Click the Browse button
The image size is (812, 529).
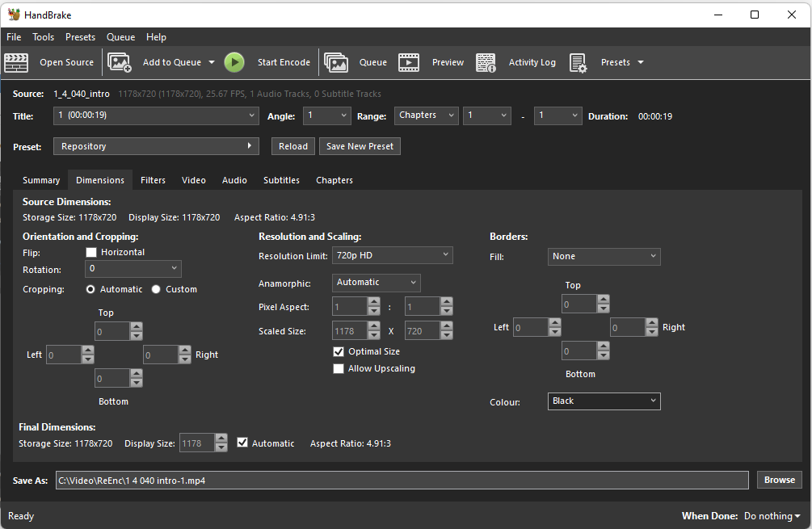pyautogui.click(x=780, y=480)
